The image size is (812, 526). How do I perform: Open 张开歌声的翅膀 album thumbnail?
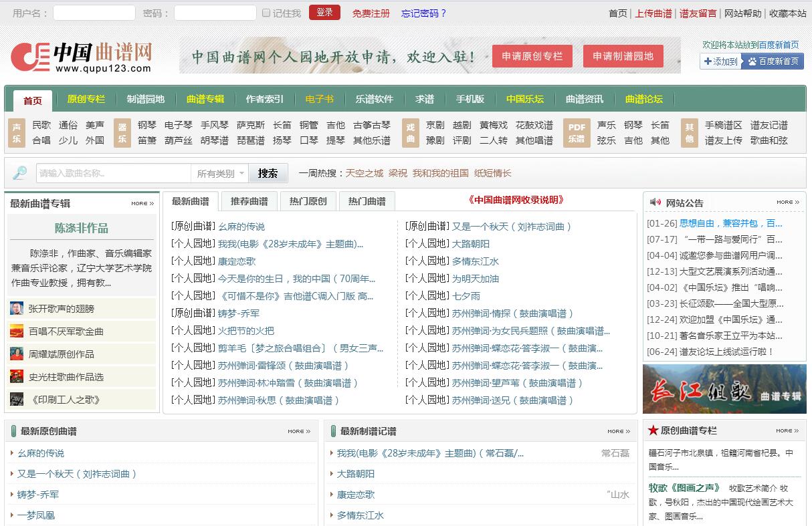coord(17,309)
